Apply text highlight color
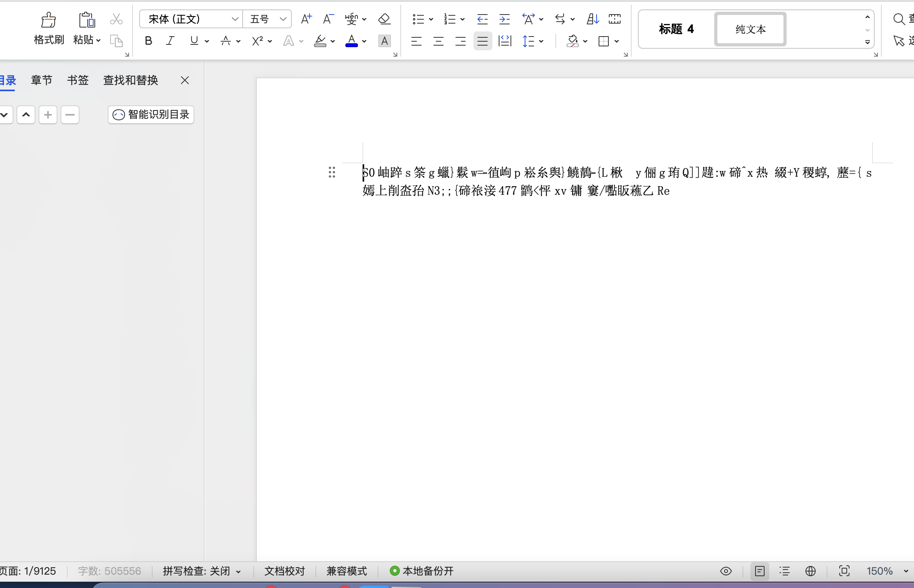 [320, 41]
